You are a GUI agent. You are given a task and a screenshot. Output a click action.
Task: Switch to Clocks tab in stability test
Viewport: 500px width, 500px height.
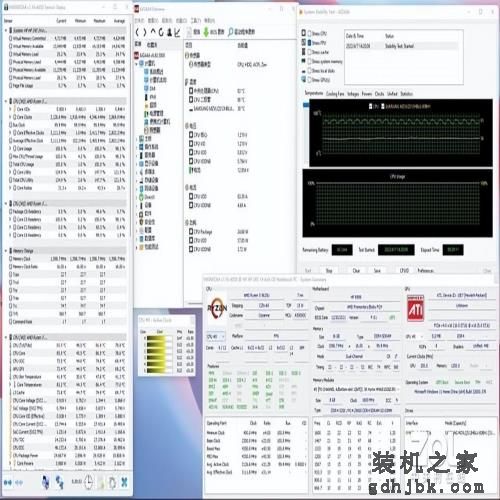pos(379,94)
